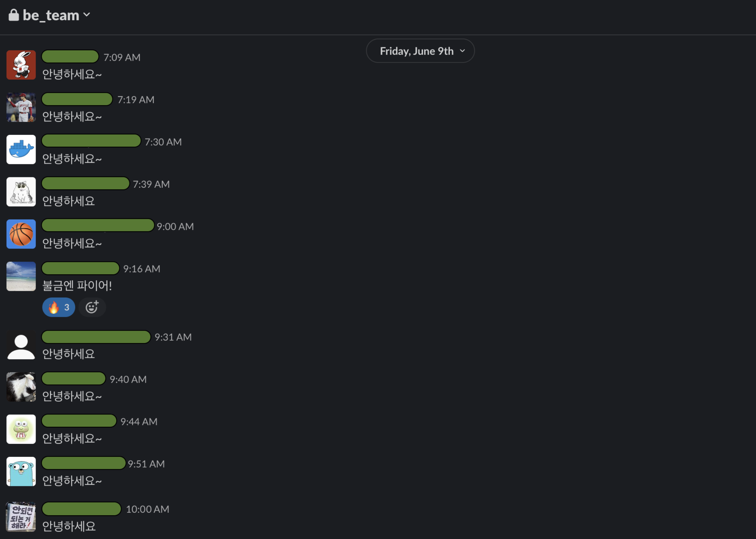The height and width of the screenshot is (539, 756).
Task: Click the default person silhouette avatar
Action: coord(21,345)
